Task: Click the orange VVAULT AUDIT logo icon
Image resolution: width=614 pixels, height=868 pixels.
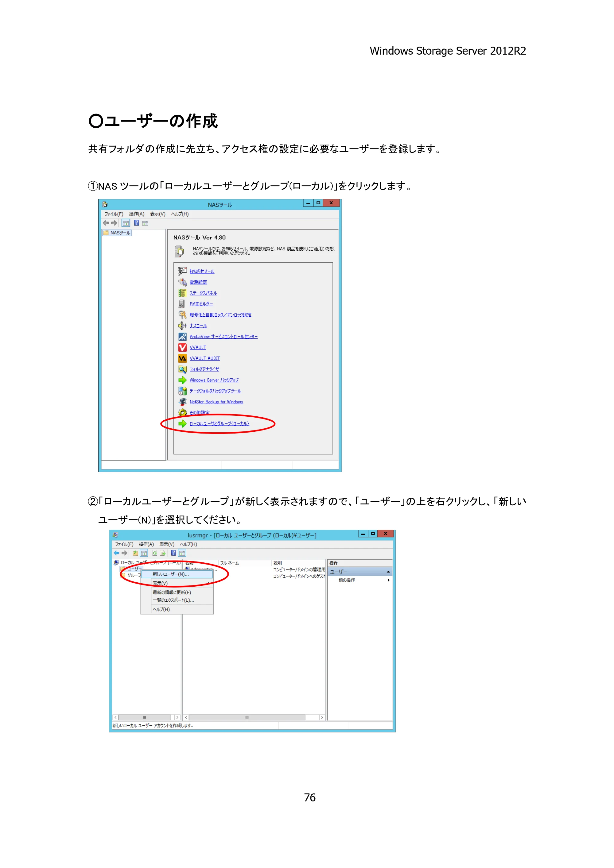Action: pos(182,358)
